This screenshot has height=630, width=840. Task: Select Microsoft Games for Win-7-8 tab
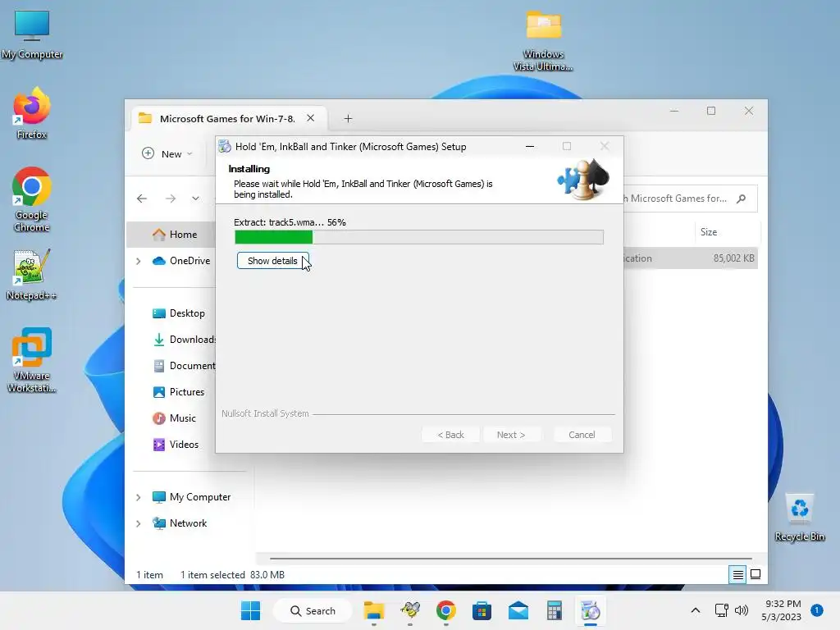pyautogui.click(x=227, y=118)
